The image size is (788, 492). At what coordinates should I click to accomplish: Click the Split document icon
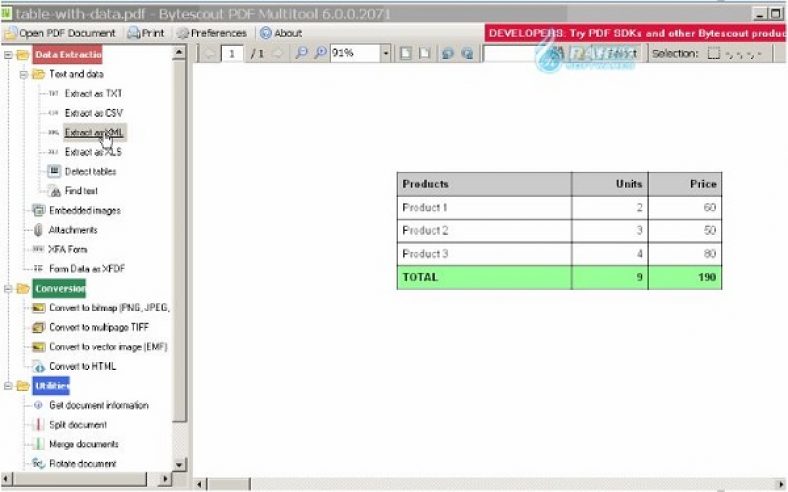(x=38, y=425)
